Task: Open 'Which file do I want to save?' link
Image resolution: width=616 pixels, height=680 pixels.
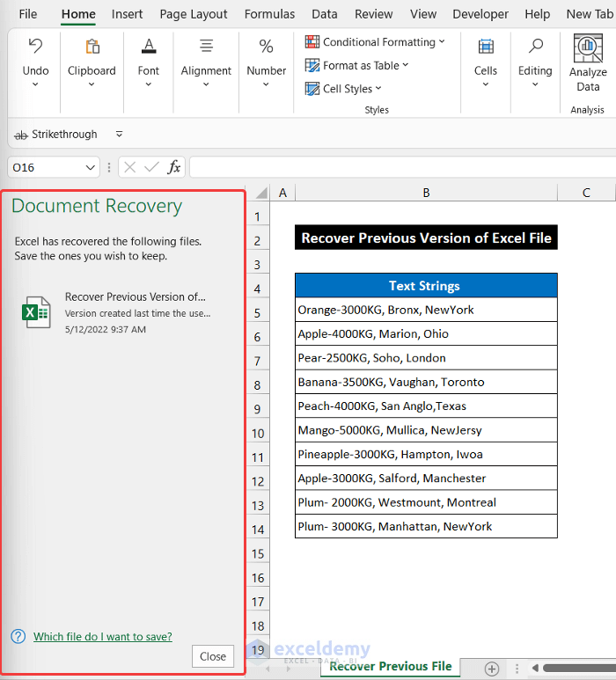Action: [x=103, y=636]
